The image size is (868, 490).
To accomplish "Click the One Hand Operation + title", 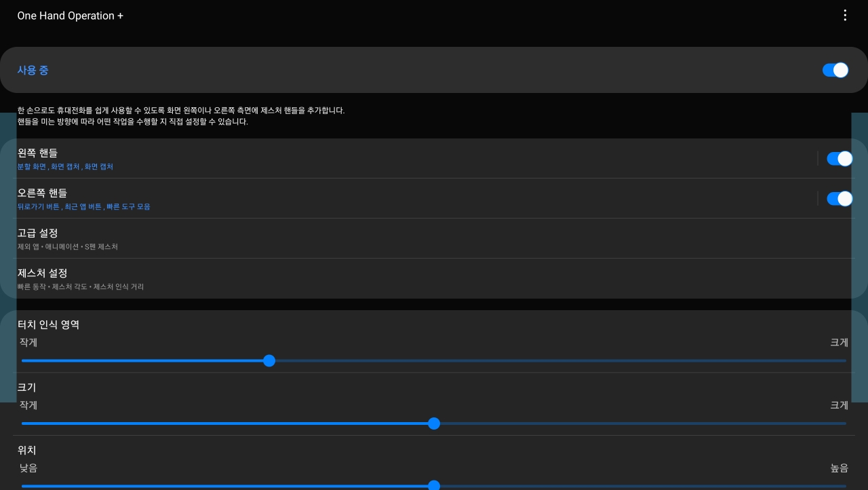I will pos(71,16).
